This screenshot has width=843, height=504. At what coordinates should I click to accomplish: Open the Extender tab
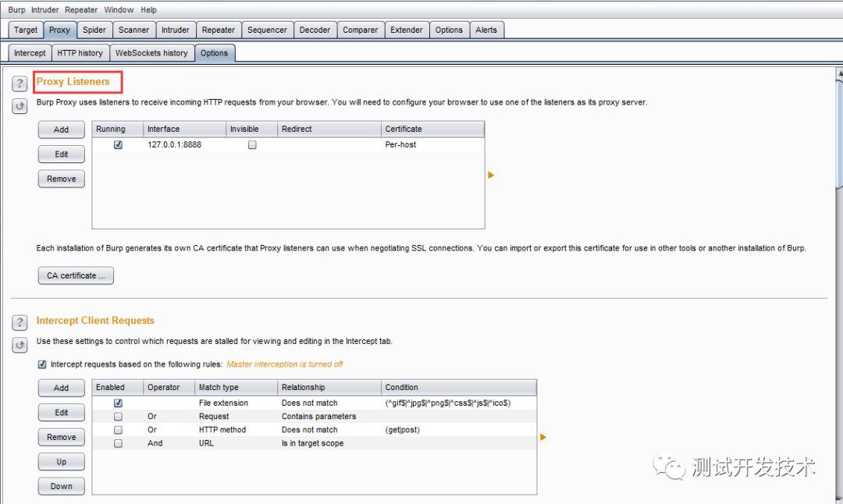point(407,30)
